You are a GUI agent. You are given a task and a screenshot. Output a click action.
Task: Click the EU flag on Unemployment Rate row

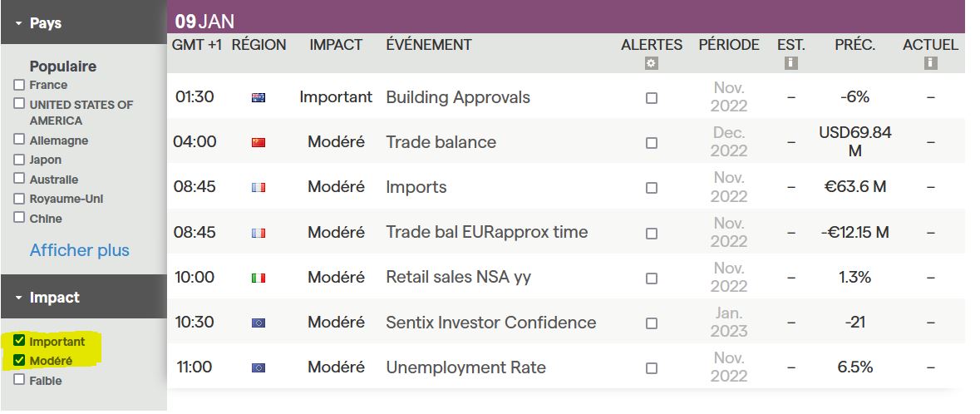(258, 368)
